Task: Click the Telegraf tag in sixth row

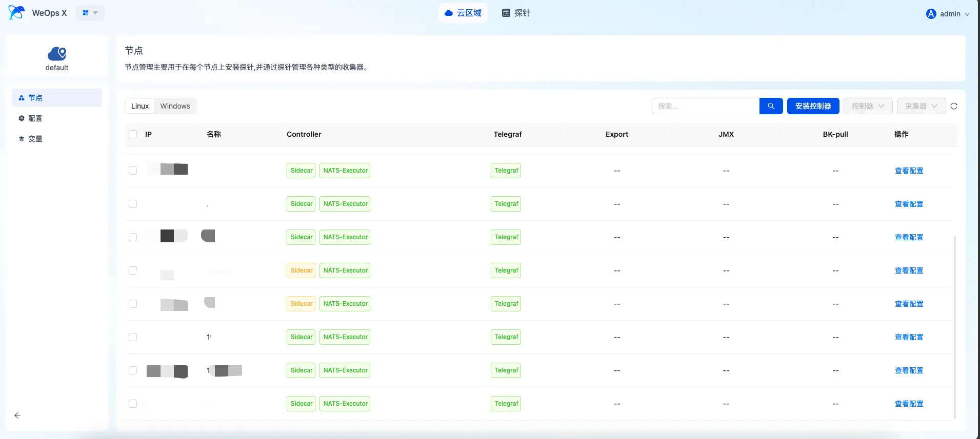Action: (506, 337)
